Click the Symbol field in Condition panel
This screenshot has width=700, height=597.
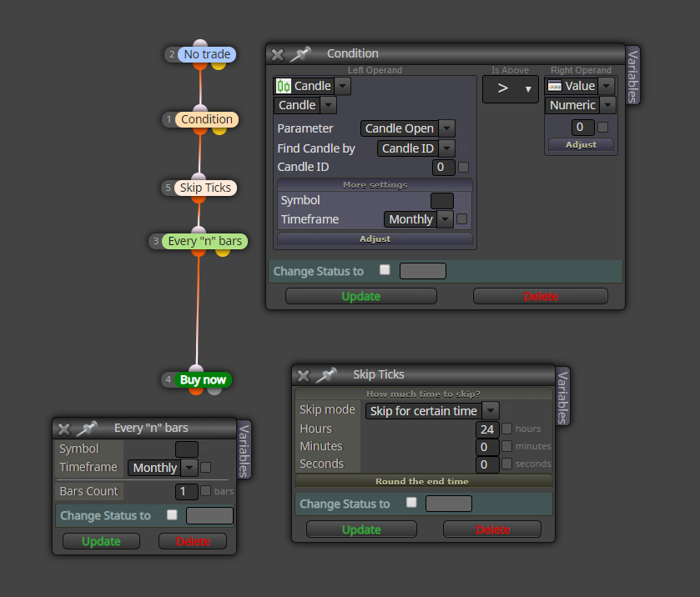442,201
